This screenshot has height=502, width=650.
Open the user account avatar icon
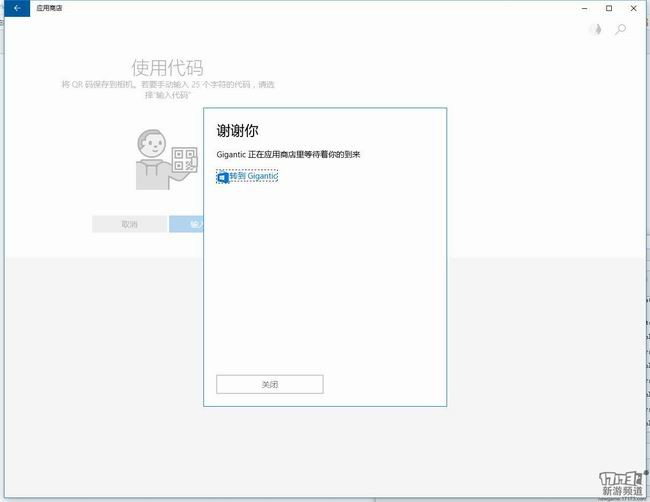pyautogui.click(x=596, y=29)
